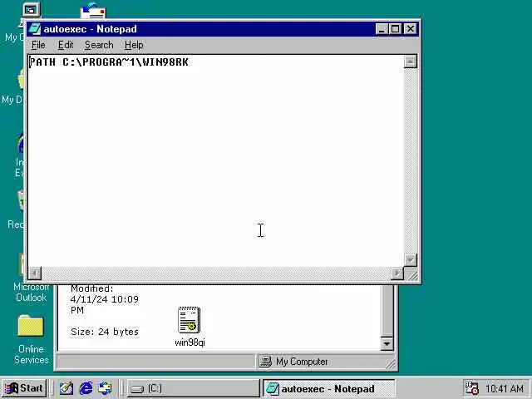Select the win98qi file icon
Screen dimensions: 532x399
(x=190, y=320)
